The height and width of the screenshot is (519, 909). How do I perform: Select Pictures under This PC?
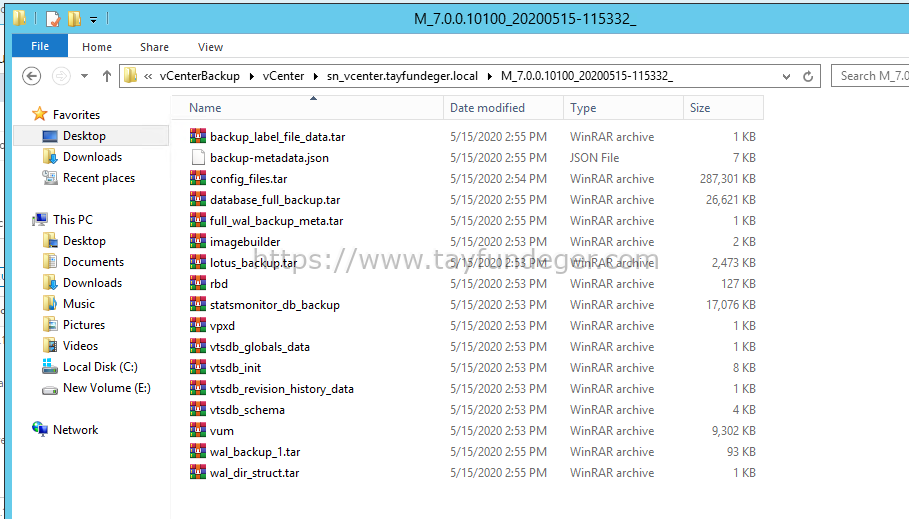tap(83, 324)
